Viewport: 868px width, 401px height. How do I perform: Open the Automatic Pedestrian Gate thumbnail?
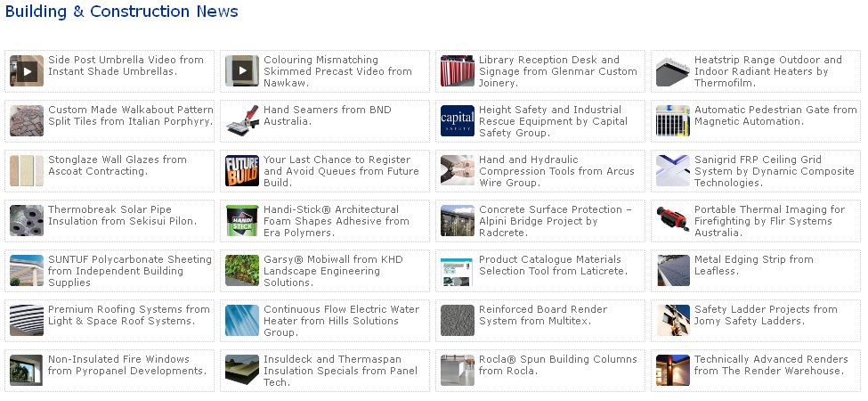(673, 120)
